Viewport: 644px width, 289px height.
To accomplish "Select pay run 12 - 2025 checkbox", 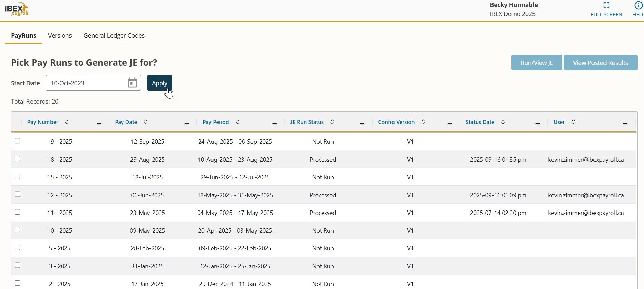I will point(18,194).
